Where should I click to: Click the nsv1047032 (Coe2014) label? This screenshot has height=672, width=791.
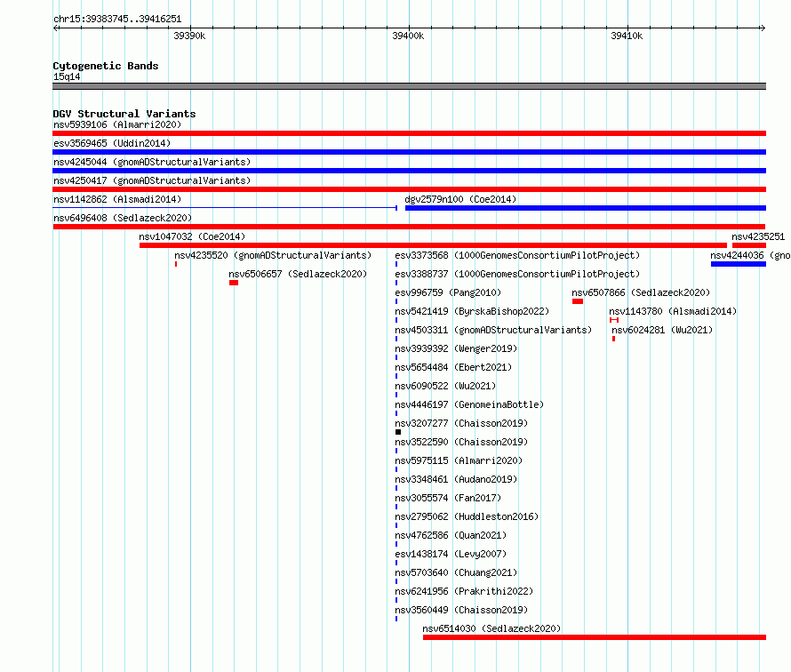coord(192,236)
